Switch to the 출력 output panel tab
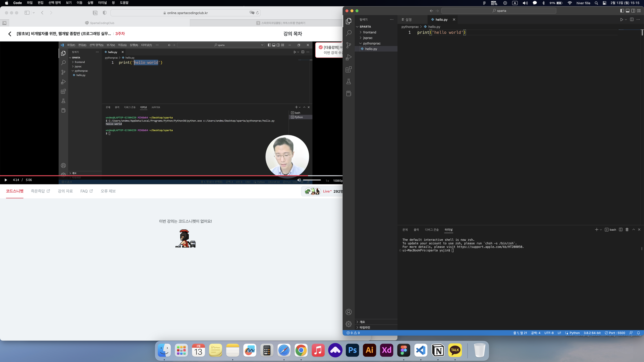The width and height of the screenshot is (644, 362). (416, 230)
